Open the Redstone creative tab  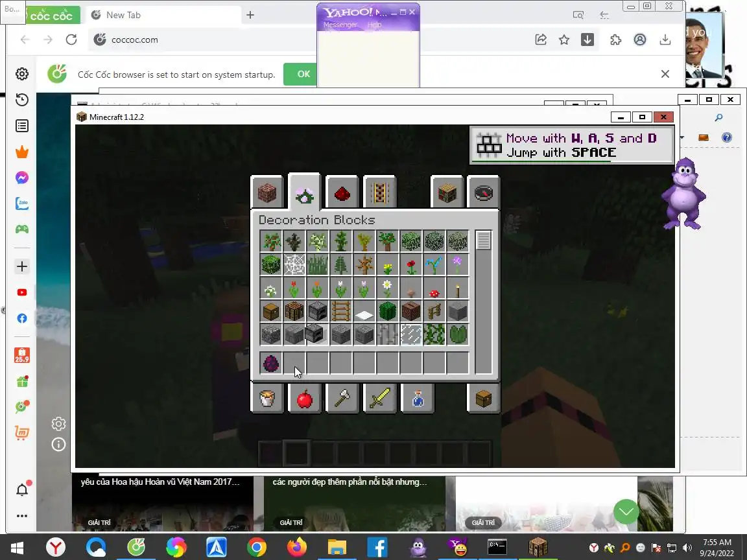342,192
